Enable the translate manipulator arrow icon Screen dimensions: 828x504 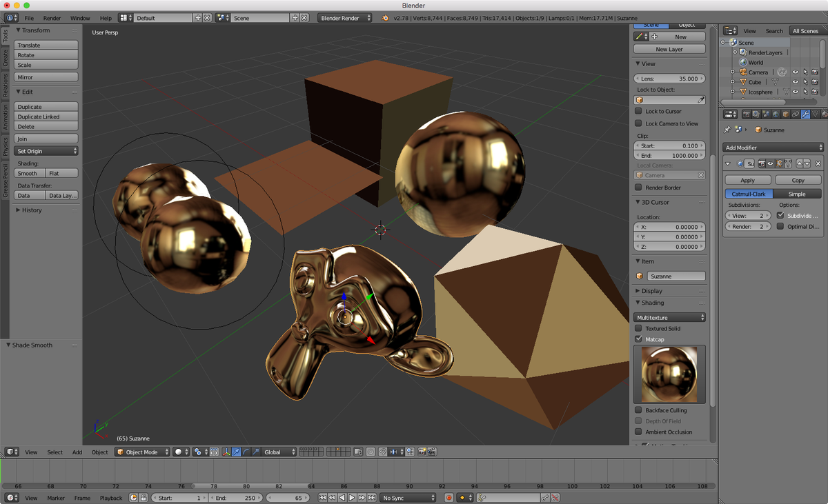point(236,452)
